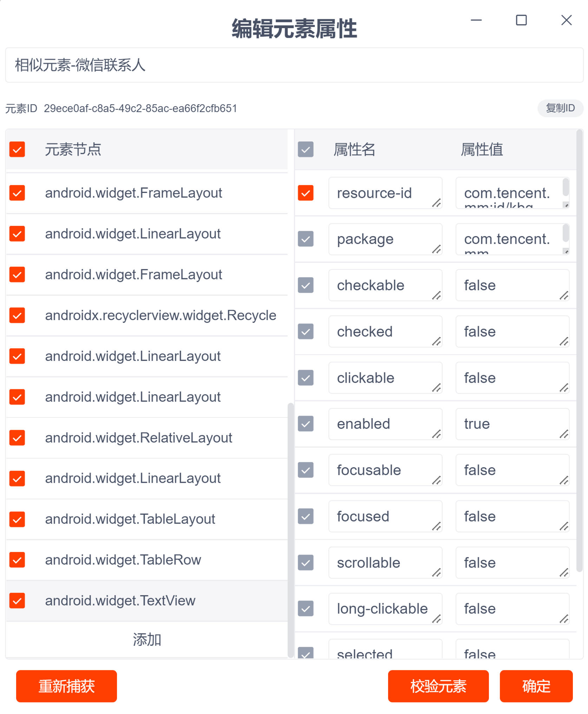Screen dimensions: 588x714
Task: Uncheck the android.widget.TableRow node checkbox
Action: [17, 560]
